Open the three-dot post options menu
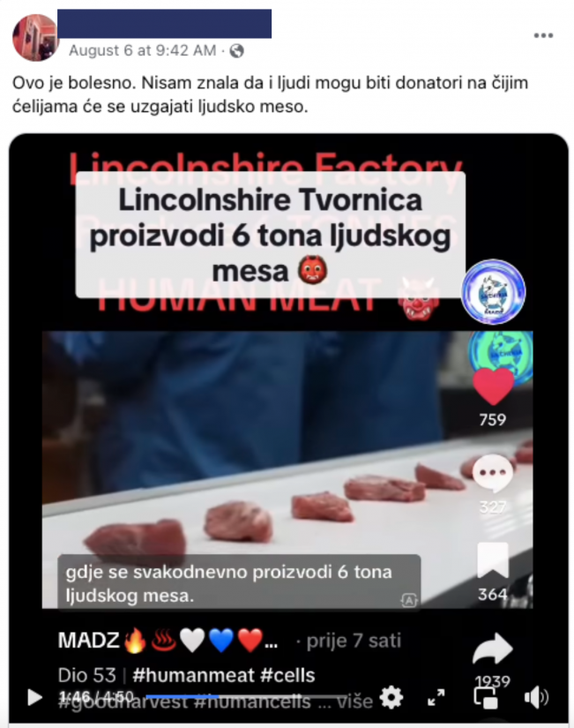Image resolution: width=574 pixels, height=728 pixels. click(x=543, y=36)
